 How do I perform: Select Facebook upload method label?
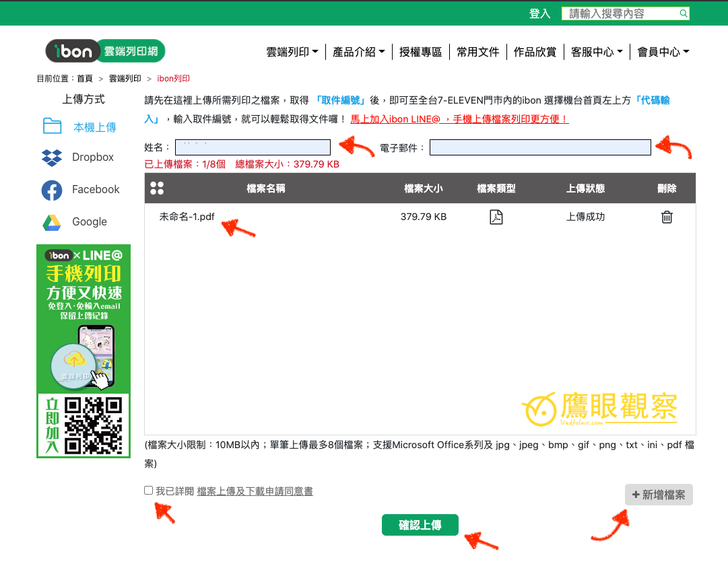(x=96, y=189)
